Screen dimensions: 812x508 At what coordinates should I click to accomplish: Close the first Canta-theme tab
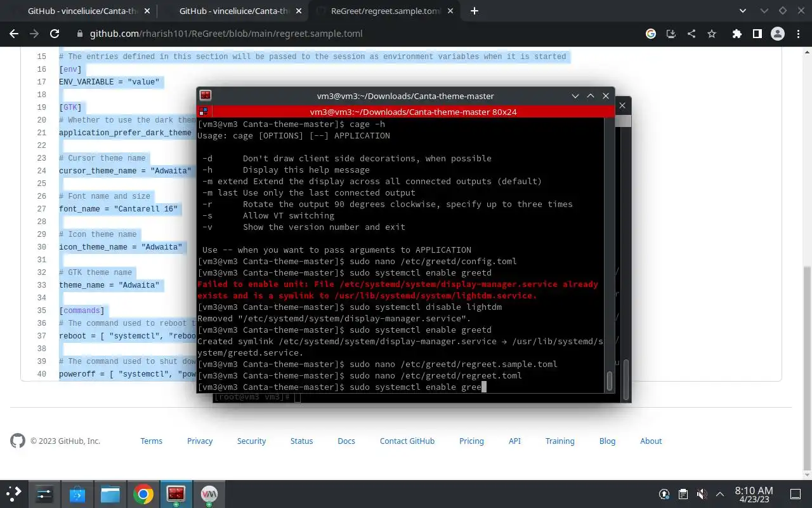point(146,11)
